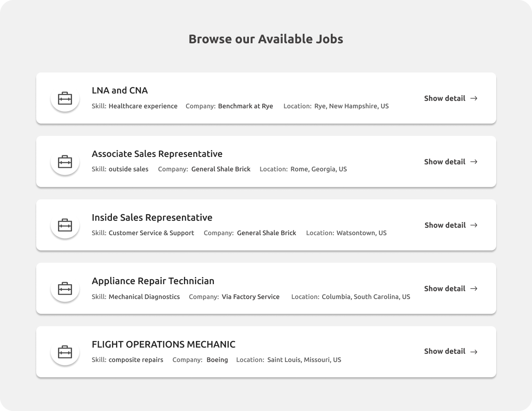Select the composite repairs skill text
Image resolution: width=532 pixels, height=411 pixels.
tap(136, 360)
